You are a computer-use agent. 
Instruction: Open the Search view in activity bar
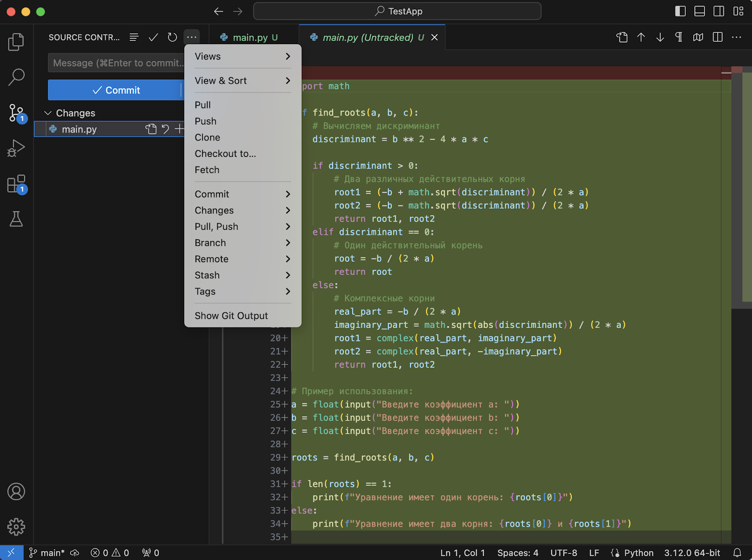coord(16,77)
